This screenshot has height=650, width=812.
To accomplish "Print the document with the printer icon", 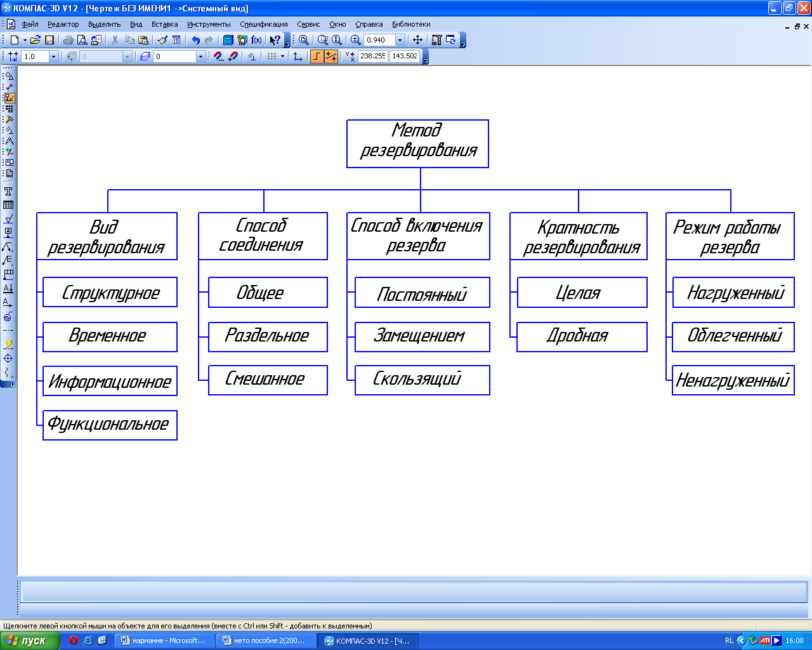I will (x=68, y=40).
